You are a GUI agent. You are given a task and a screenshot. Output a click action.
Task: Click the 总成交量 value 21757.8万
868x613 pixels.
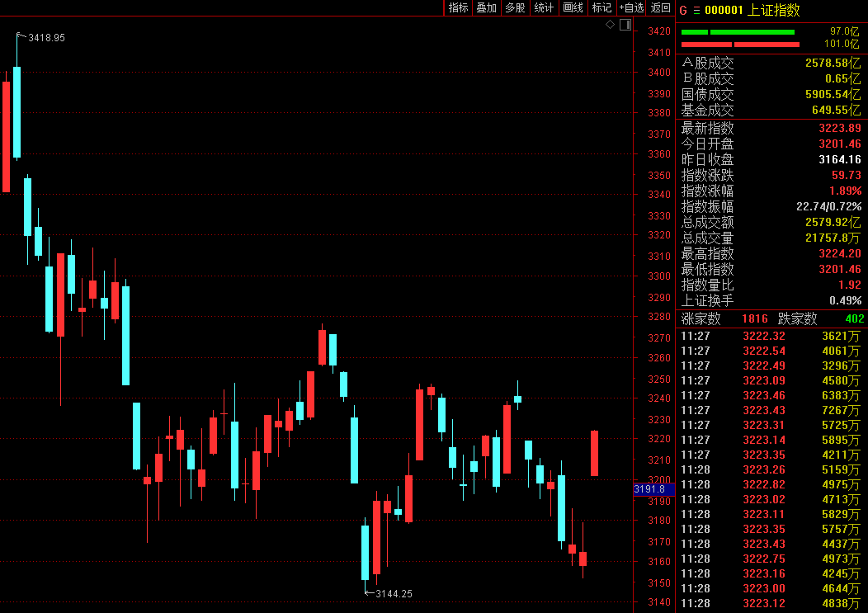click(833, 238)
